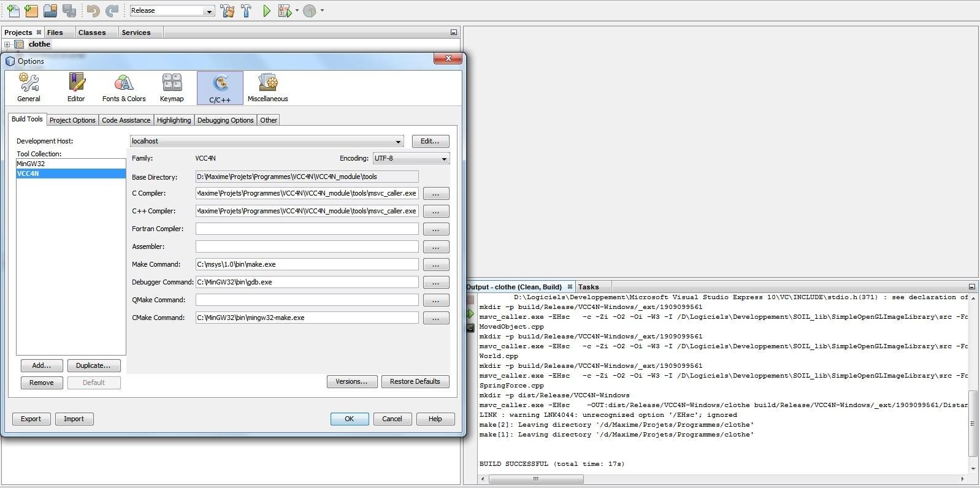The width and height of the screenshot is (980, 488).
Task: Click the Versions... button
Action: (352, 381)
